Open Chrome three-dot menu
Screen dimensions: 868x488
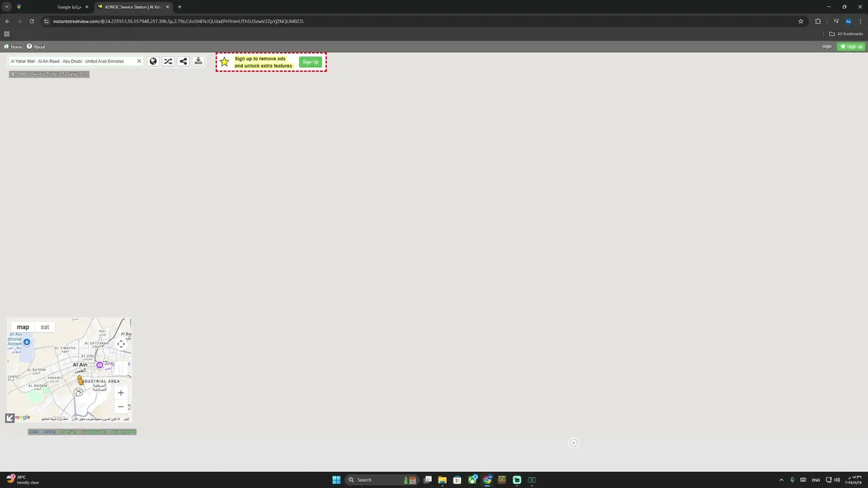tap(861, 21)
